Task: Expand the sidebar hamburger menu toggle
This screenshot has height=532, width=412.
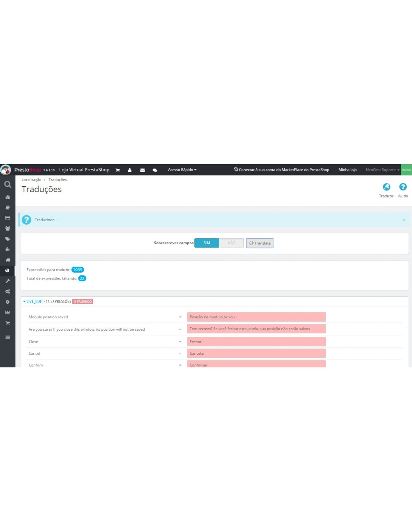Action: coord(7,337)
